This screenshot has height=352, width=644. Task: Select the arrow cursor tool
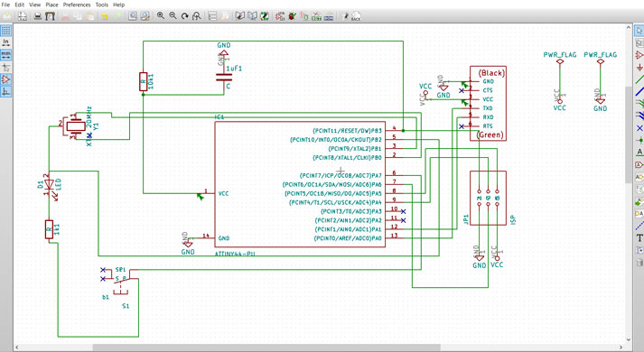(x=639, y=31)
